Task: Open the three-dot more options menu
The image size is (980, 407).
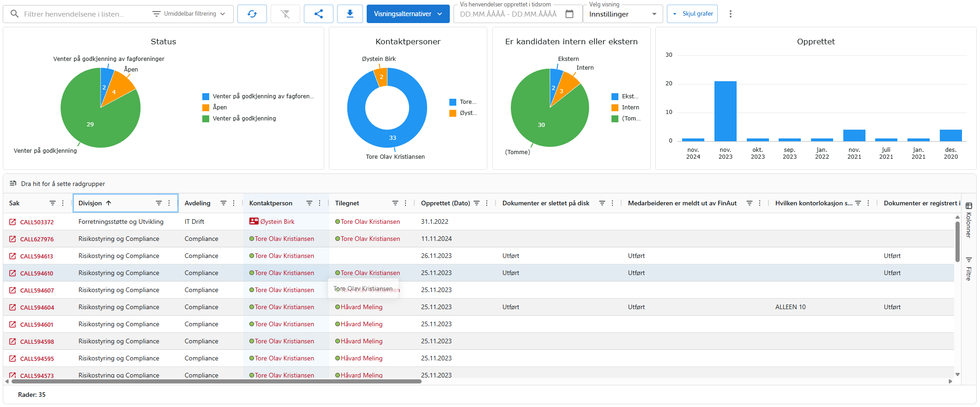Action: point(730,14)
